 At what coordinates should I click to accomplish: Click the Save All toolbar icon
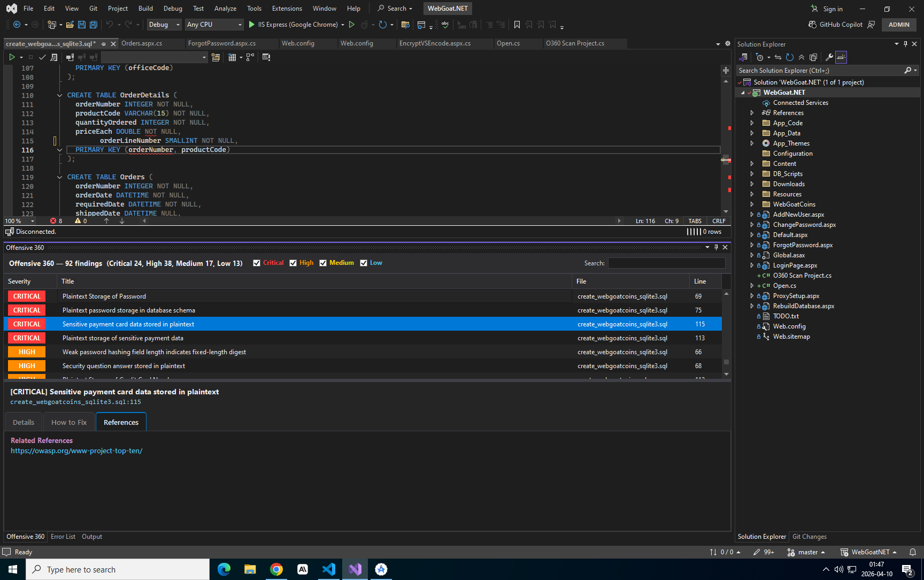coord(93,25)
